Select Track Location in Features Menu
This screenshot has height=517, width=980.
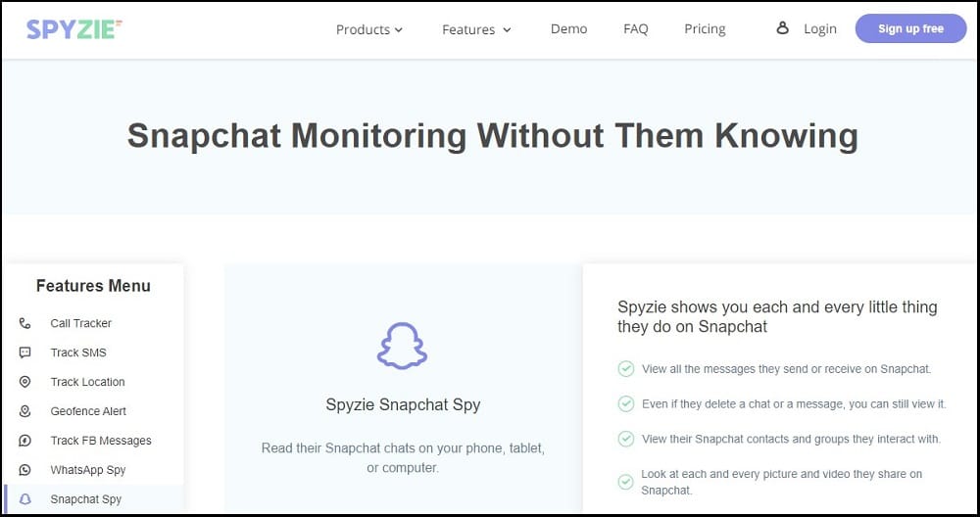(87, 382)
